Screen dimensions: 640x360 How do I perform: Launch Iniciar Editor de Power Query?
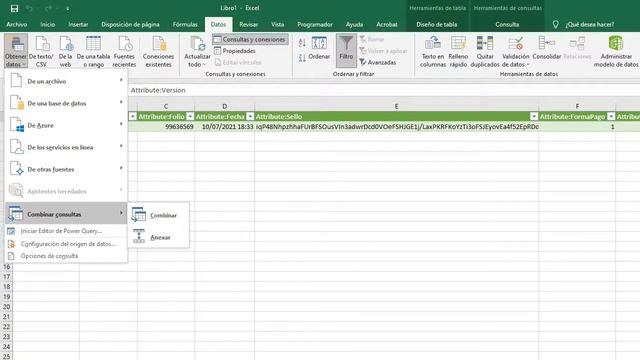coord(66,231)
